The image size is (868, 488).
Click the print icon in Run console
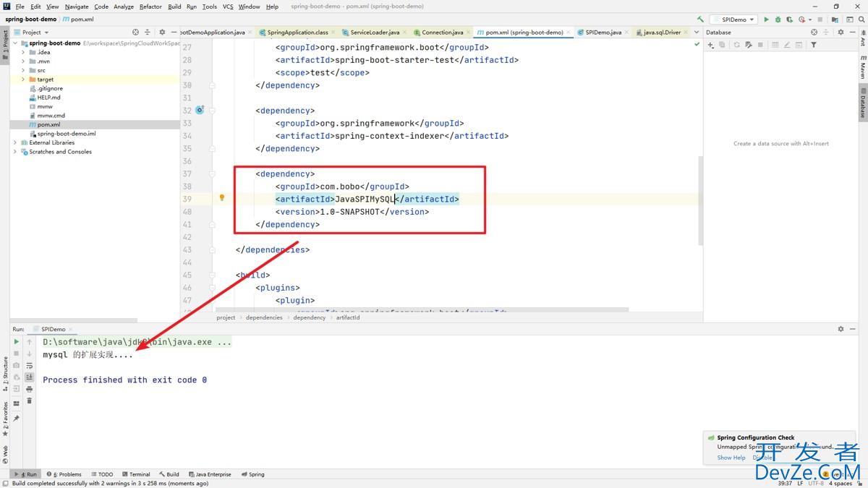(x=30, y=389)
